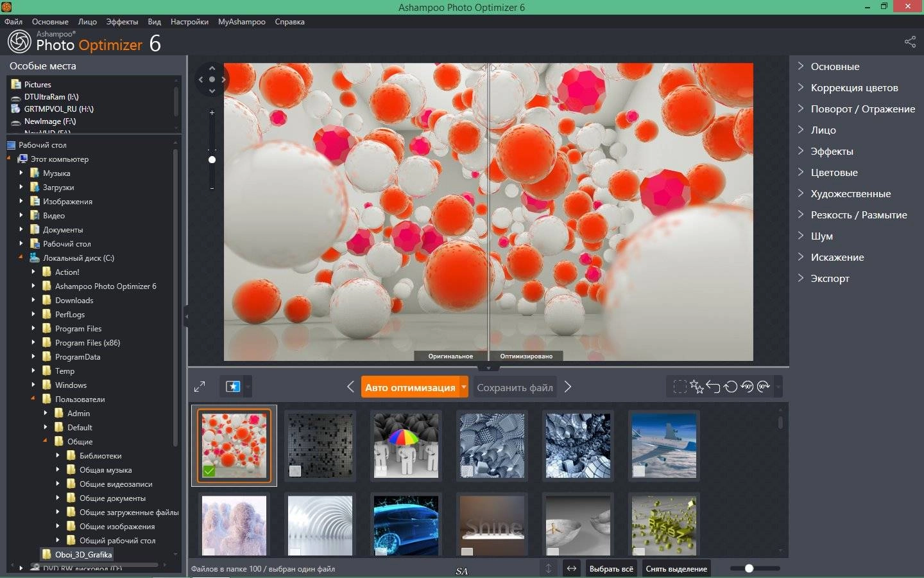Viewport: 924px width, 578px height.
Task: Open the Лицо menu
Action: click(x=87, y=22)
